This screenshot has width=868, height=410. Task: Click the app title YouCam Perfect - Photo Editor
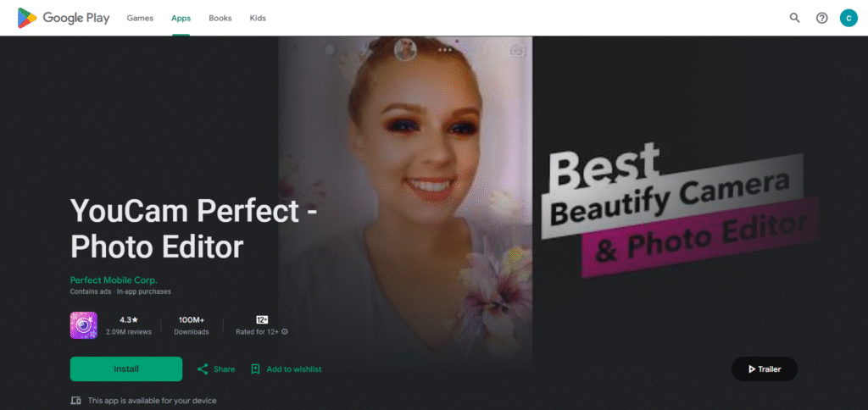(x=193, y=229)
